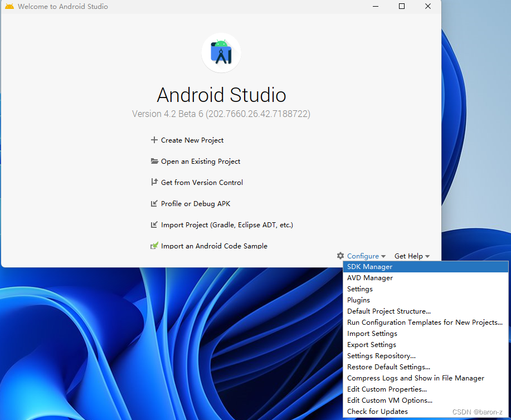The height and width of the screenshot is (420, 511).
Task: Open Default Project Structure…
Action: click(x=426, y=311)
